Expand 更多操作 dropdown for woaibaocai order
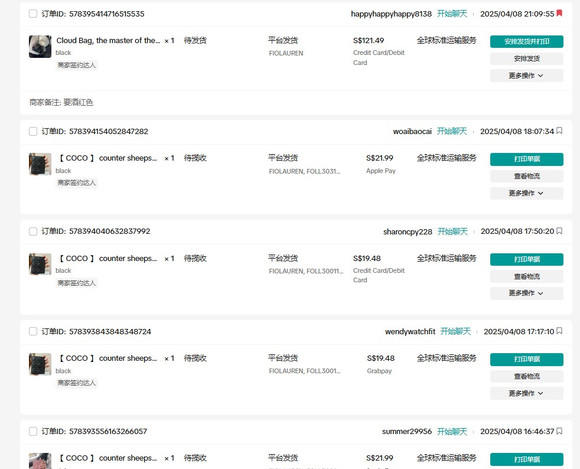The image size is (580, 469). pos(526,193)
